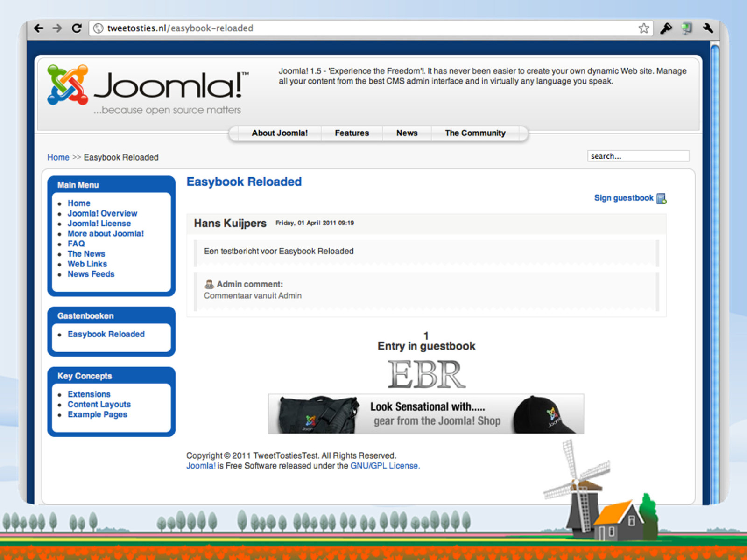Click the text Een testbericht voor Easybook Reloaded
This screenshot has width=747, height=560.
click(279, 251)
